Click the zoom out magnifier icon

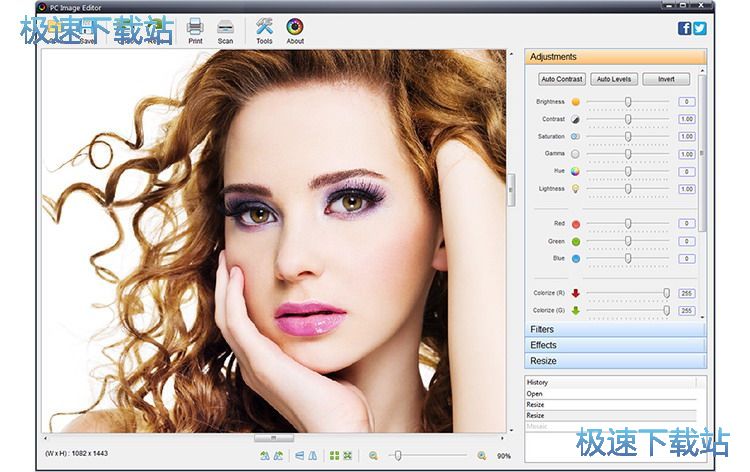click(373, 455)
